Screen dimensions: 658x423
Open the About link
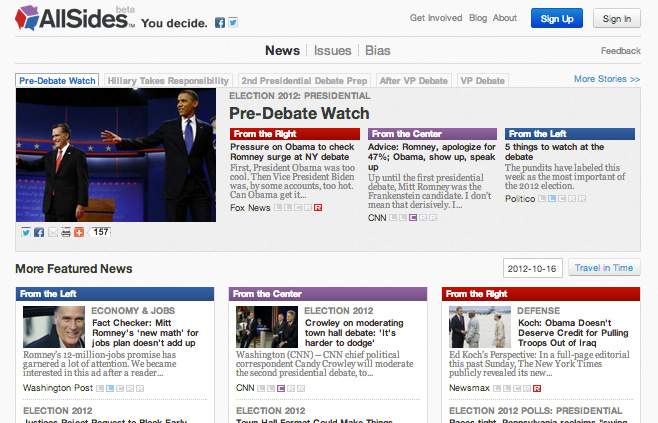[505, 18]
